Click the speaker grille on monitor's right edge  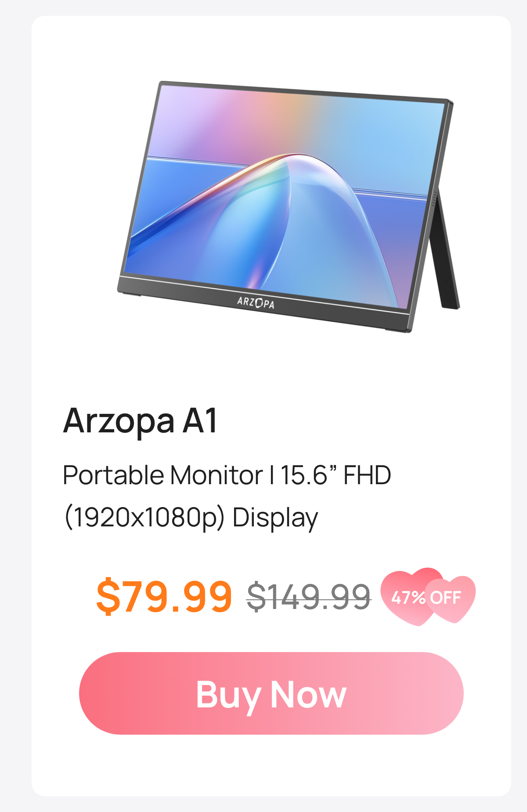pyautogui.click(x=435, y=198)
